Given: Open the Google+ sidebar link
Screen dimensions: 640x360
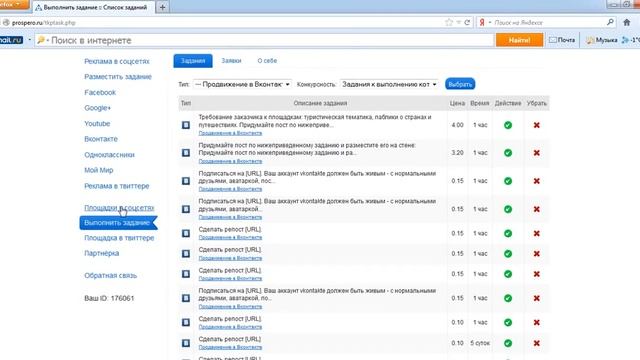Looking at the screenshot, I should point(98,108).
